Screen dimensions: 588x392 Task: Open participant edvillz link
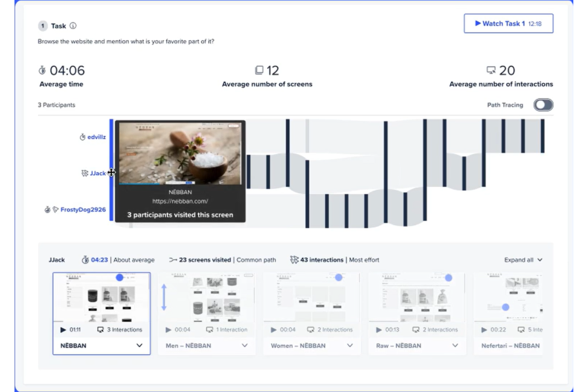[x=97, y=137]
